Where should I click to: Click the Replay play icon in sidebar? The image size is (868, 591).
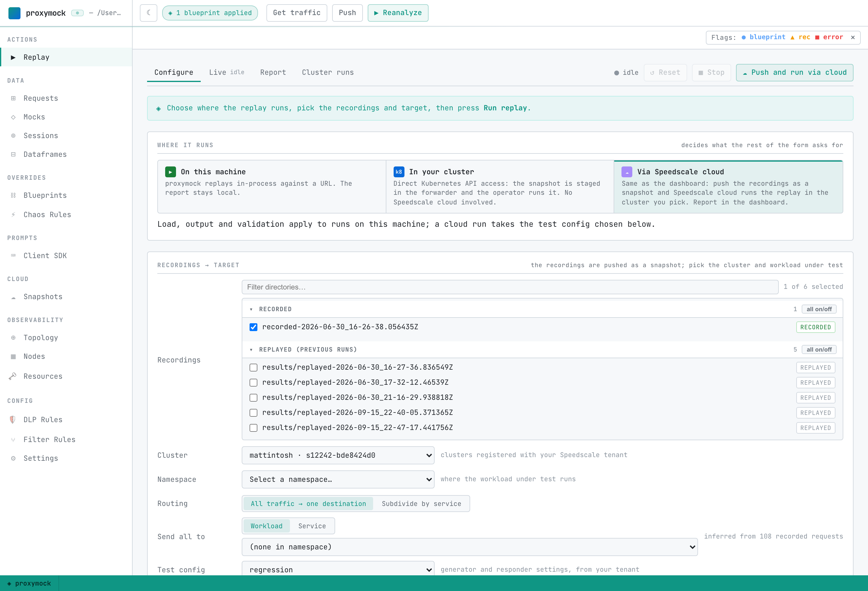tap(13, 57)
